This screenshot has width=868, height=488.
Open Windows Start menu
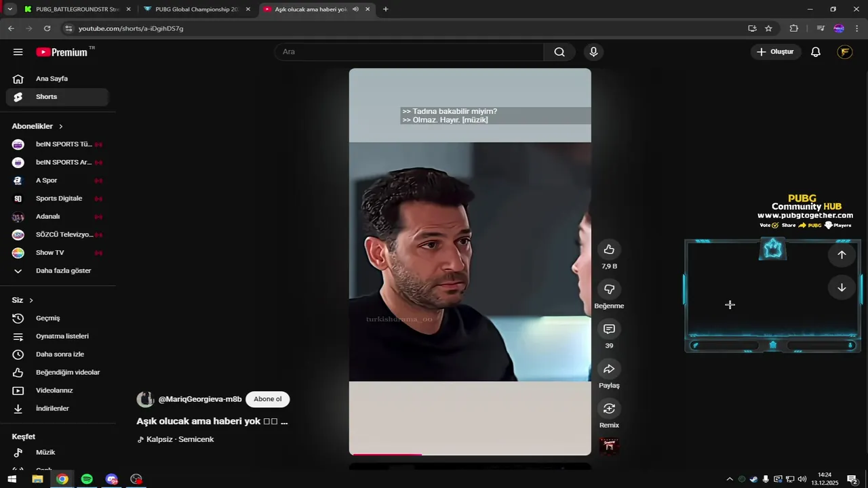tap(12, 479)
